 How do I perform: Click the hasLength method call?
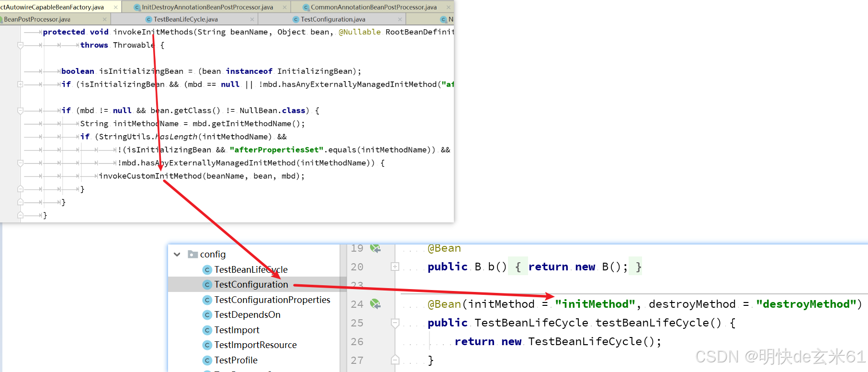[176, 137]
